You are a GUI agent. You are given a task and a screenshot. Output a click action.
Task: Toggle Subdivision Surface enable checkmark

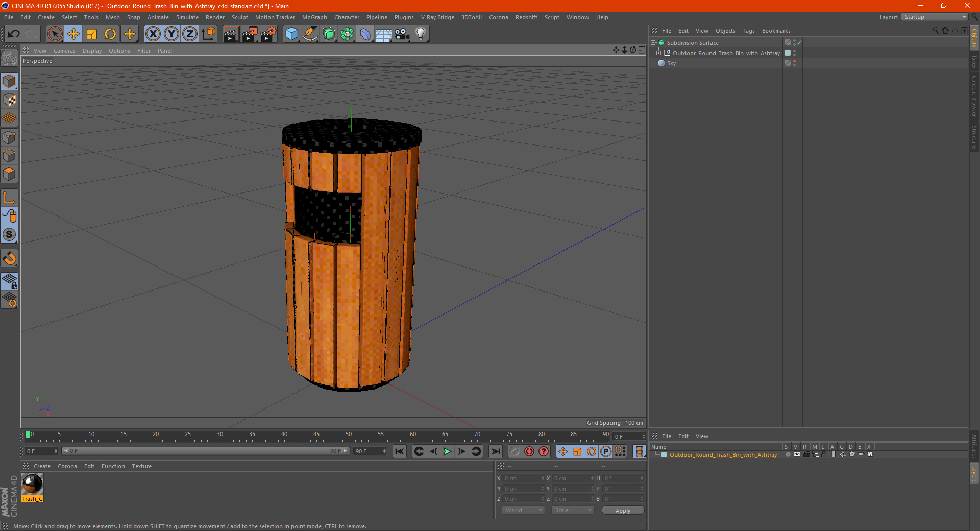799,43
